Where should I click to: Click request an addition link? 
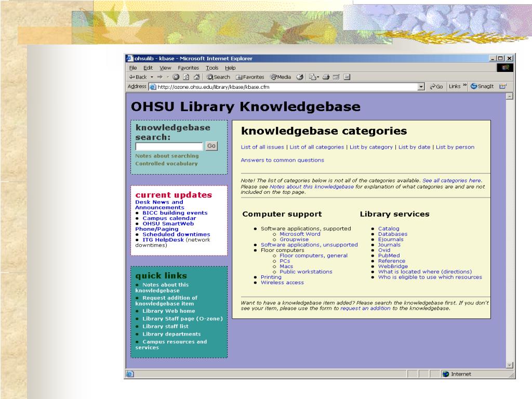coord(365,308)
